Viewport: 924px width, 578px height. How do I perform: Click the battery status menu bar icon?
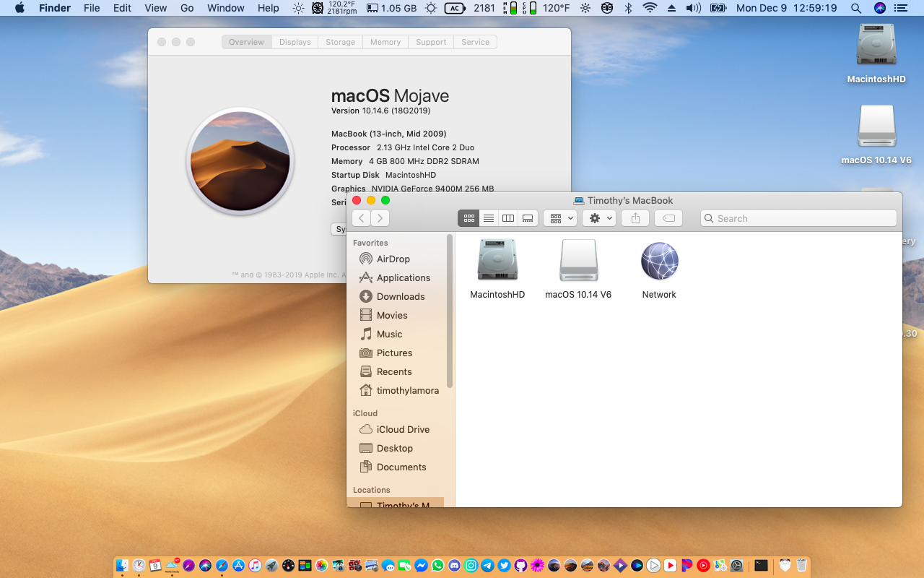tap(718, 8)
